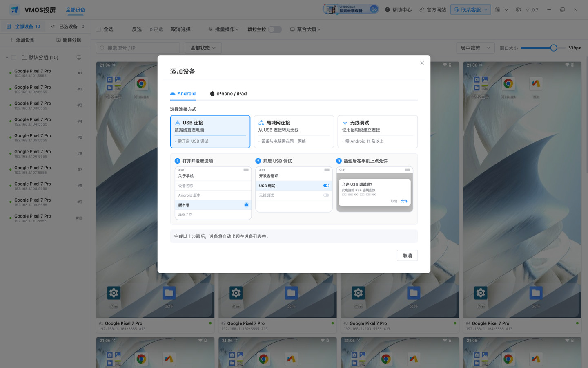Click Chrome icon on device #1 screen
588x368 pixels.
[141, 84]
